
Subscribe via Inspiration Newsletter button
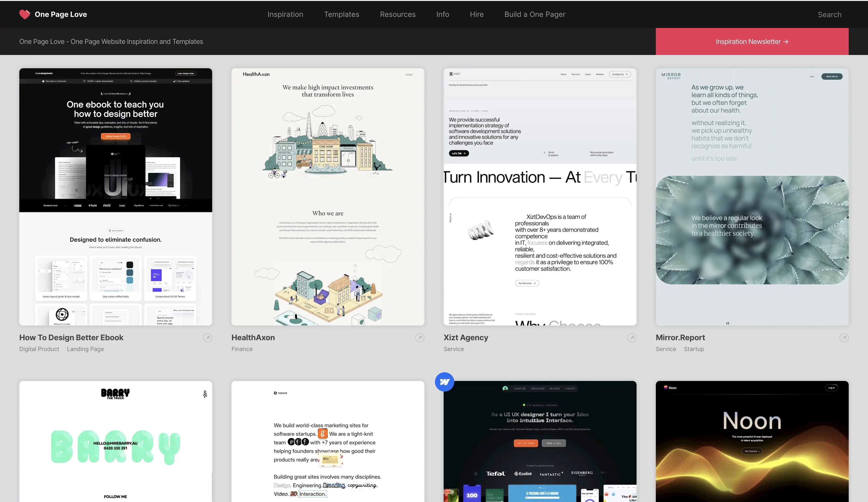[752, 41]
